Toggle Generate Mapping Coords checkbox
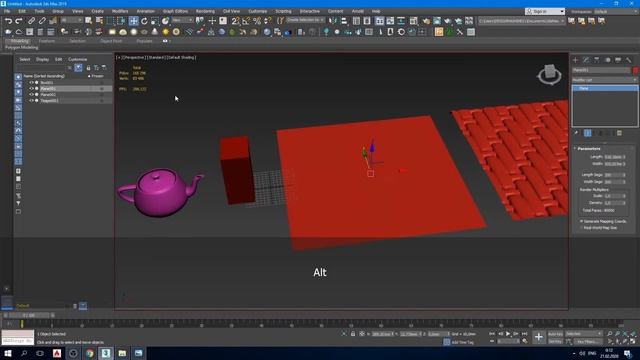The width and height of the screenshot is (640, 360). pyautogui.click(x=582, y=221)
